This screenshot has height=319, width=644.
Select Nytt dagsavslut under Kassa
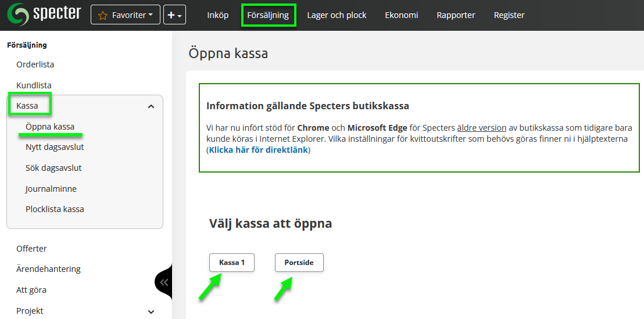55,147
